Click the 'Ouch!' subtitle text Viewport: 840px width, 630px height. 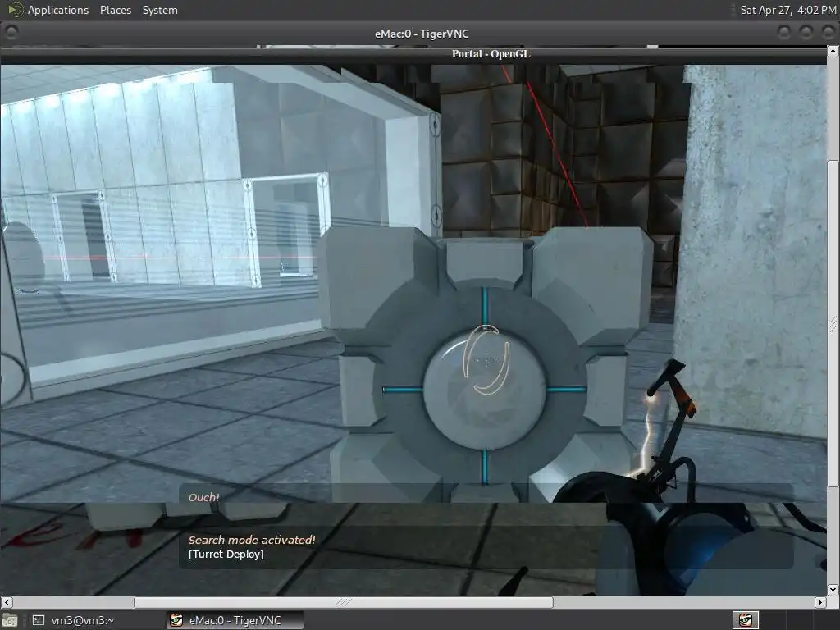tap(203, 497)
